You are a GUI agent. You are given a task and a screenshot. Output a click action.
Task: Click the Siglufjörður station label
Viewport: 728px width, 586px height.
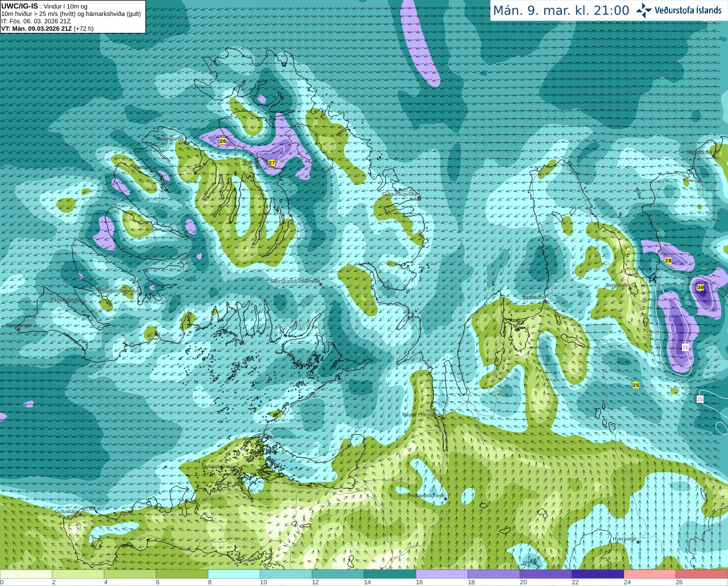[x=700, y=152]
